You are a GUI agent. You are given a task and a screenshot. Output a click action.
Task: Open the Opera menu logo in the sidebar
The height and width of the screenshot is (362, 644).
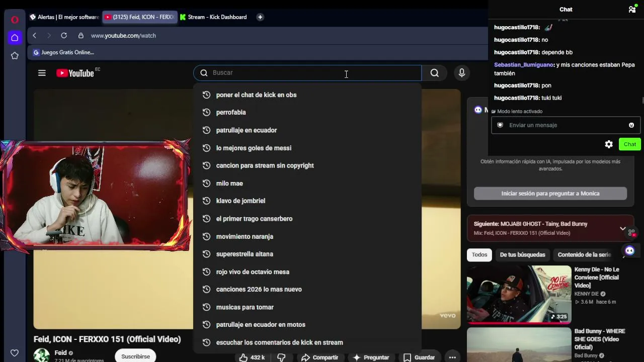coord(15,20)
